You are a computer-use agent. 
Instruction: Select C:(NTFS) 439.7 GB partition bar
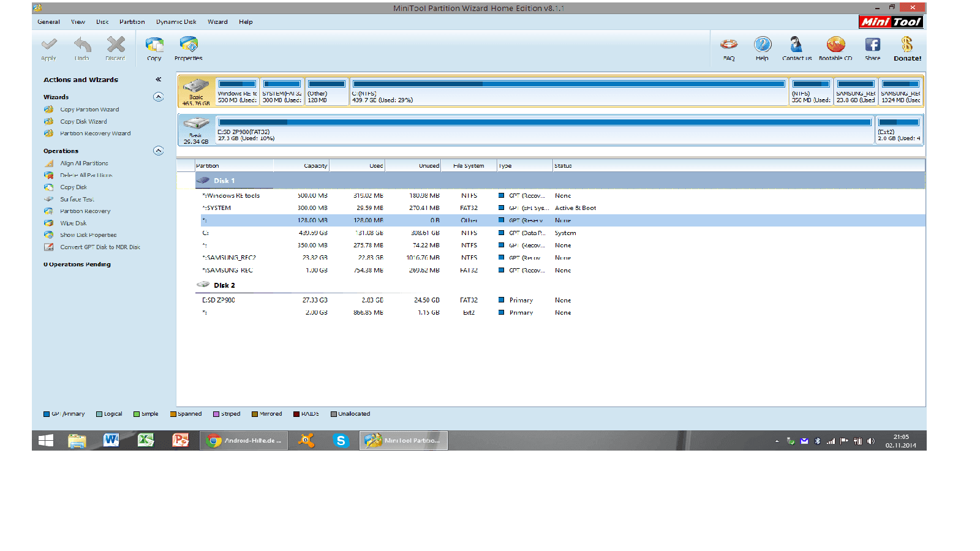[568, 91]
